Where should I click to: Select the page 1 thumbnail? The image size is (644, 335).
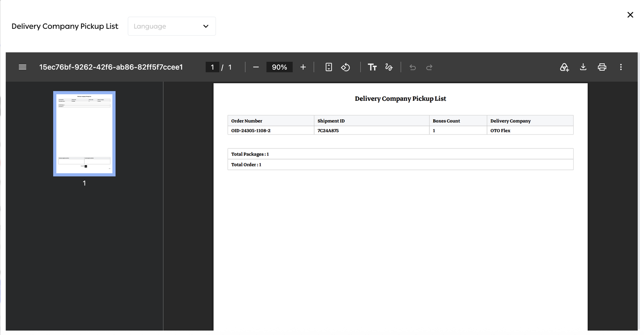tap(84, 133)
